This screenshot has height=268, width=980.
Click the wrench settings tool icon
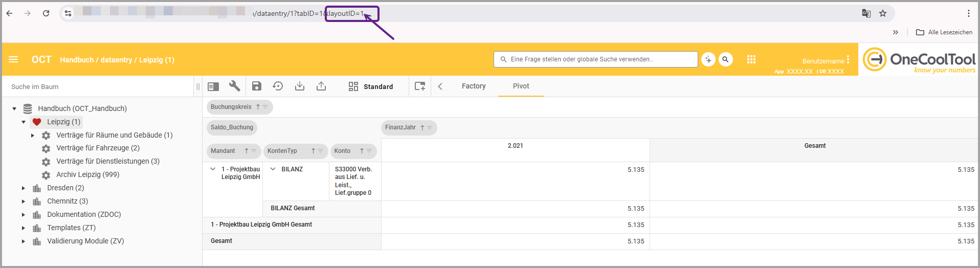point(235,86)
